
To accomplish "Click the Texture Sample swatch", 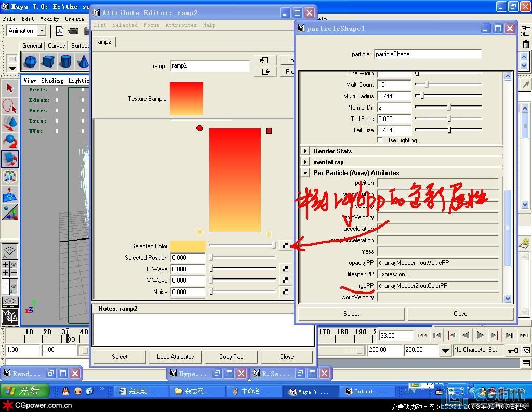I will point(187,98).
